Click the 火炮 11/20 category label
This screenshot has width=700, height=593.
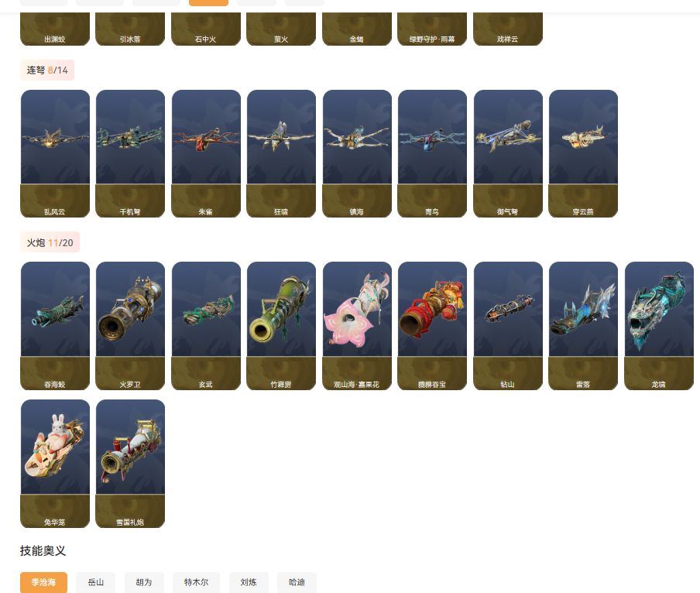pos(50,242)
